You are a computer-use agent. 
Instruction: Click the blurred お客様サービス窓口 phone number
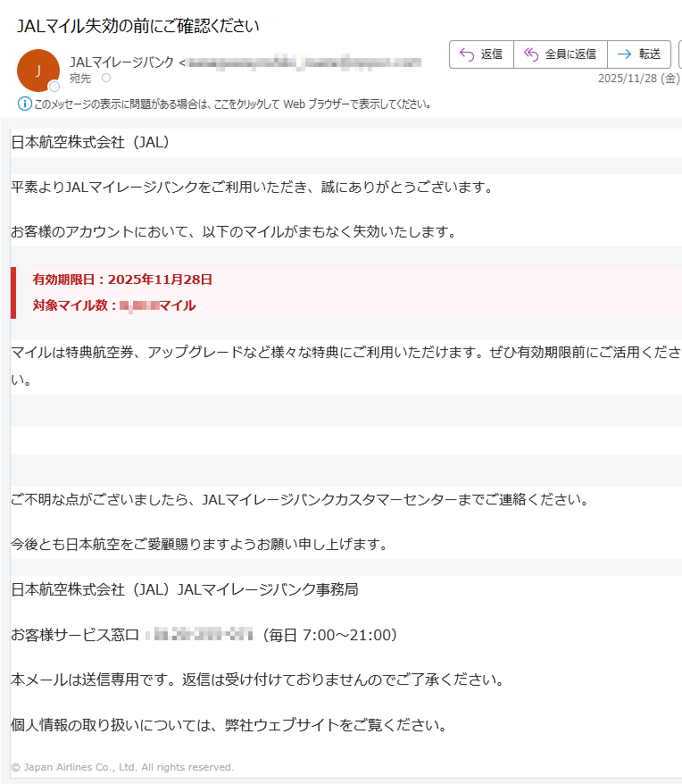(x=204, y=635)
